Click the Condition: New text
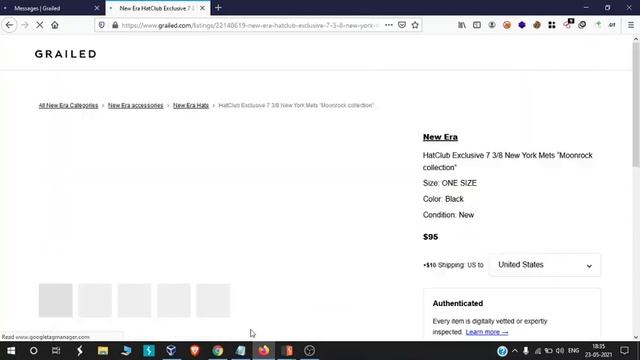This screenshot has width=640, height=360. coord(448,215)
